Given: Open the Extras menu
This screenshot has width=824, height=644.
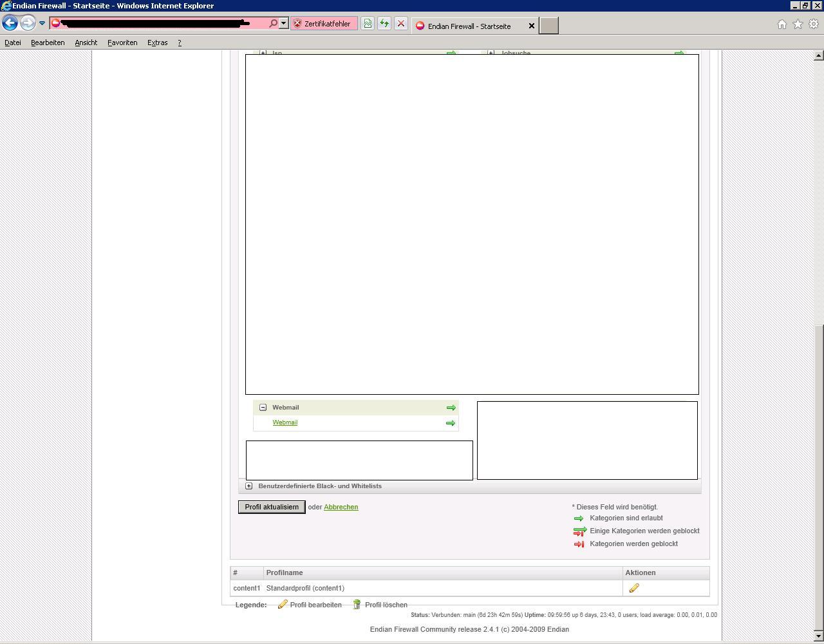Looking at the screenshot, I should (x=157, y=43).
